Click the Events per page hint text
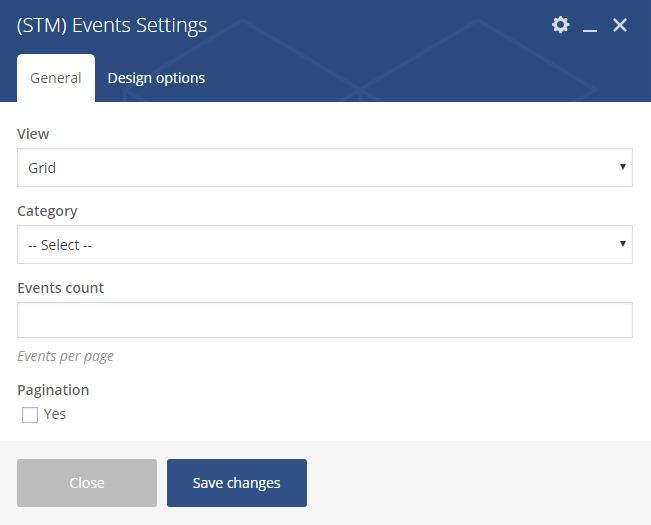651x525 pixels. click(65, 356)
